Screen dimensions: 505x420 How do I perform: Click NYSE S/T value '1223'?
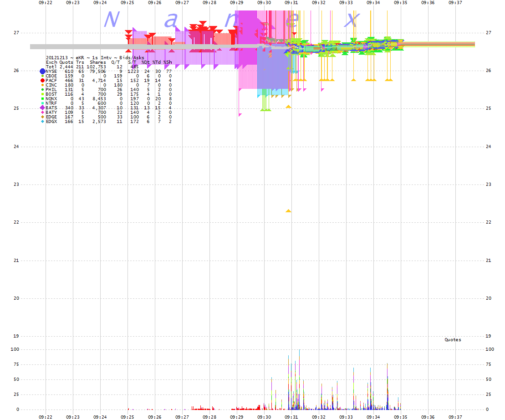tap(133, 72)
